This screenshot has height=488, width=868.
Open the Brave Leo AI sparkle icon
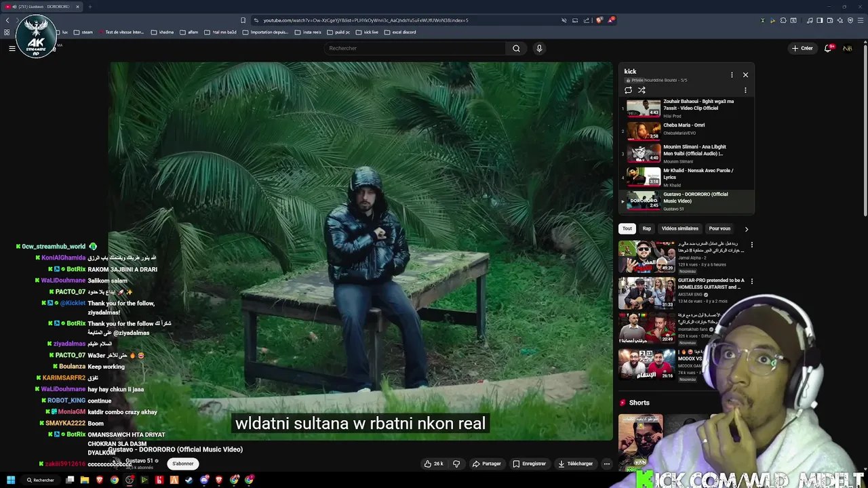pyautogui.click(x=841, y=20)
